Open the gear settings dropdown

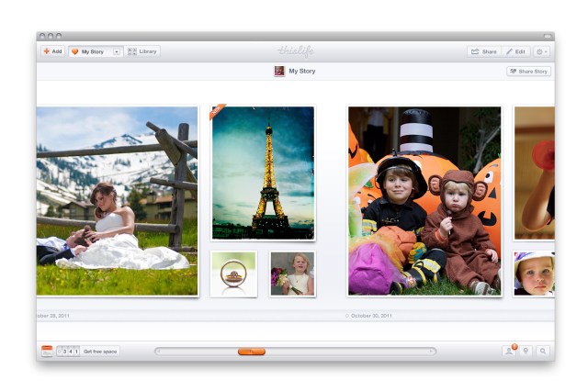pyautogui.click(x=541, y=51)
